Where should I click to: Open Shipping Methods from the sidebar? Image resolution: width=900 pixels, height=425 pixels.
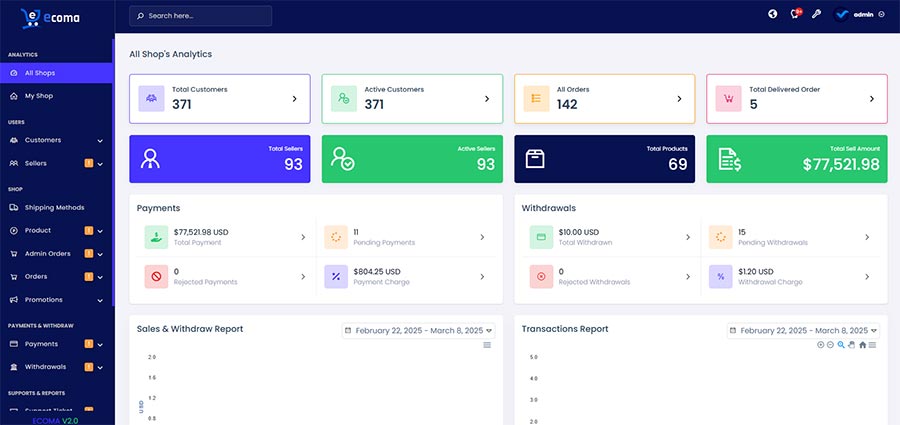click(x=54, y=207)
